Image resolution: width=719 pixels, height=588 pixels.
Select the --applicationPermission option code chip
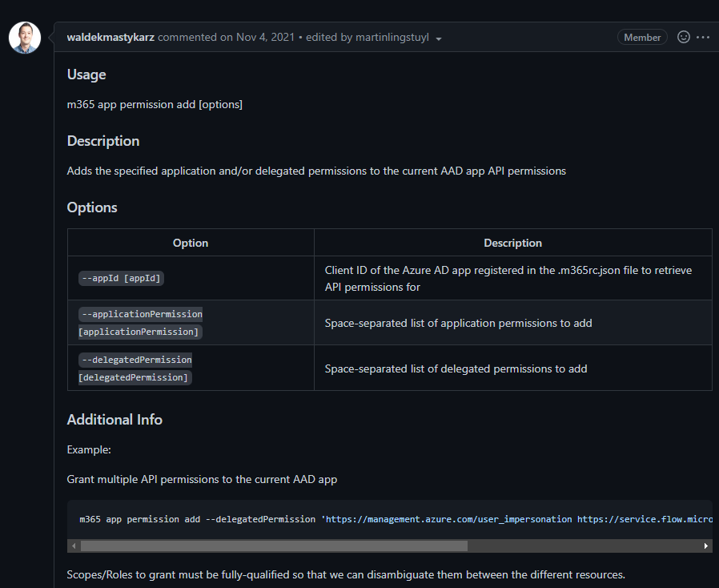(141, 314)
